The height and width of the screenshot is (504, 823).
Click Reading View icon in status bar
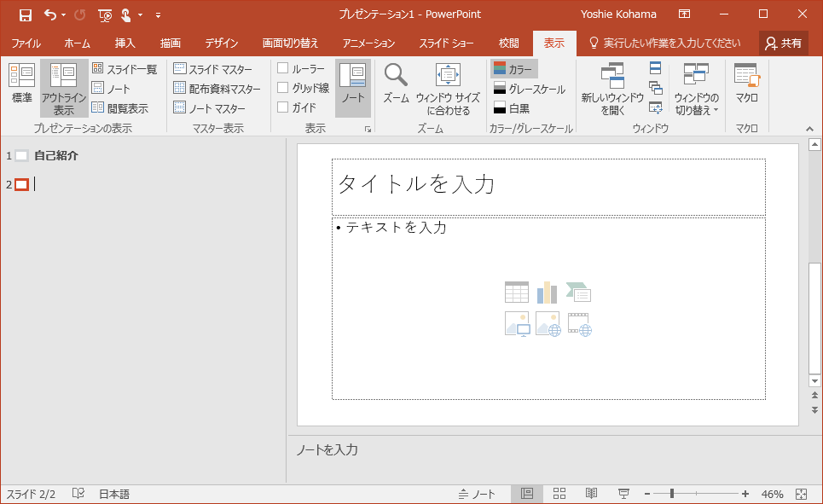click(591, 494)
